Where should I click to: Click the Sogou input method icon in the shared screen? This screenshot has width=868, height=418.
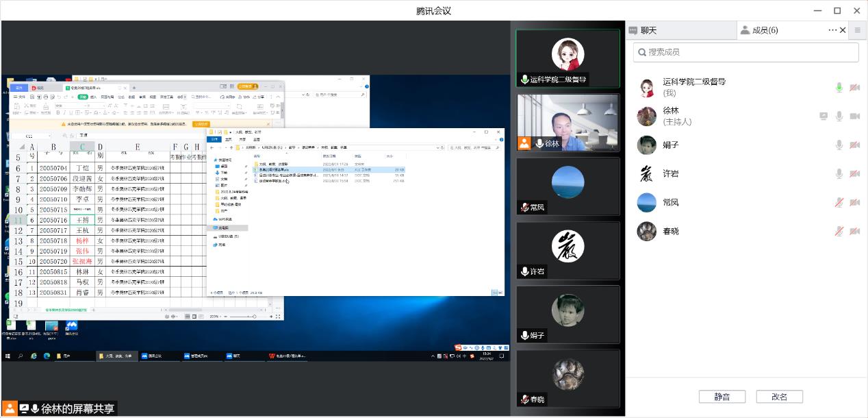pyautogui.click(x=459, y=347)
